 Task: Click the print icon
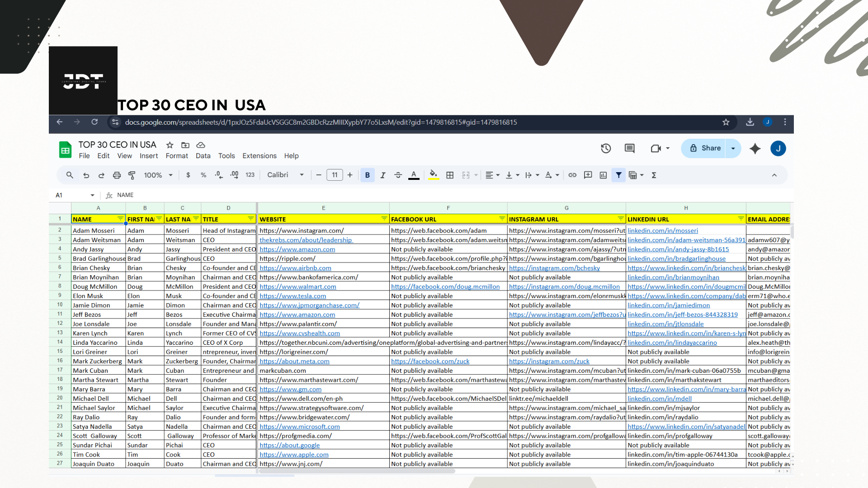coord(117,175)
